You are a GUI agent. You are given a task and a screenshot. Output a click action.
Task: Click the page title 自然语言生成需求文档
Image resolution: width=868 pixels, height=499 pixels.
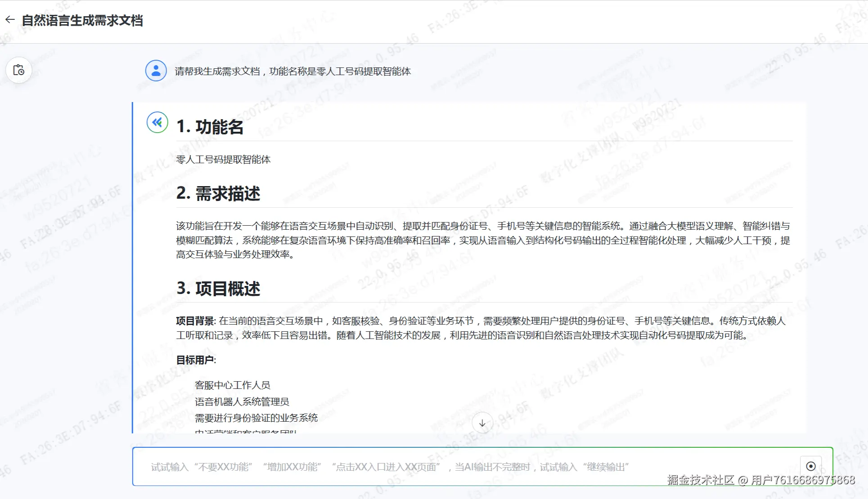(x=82, y=21)
